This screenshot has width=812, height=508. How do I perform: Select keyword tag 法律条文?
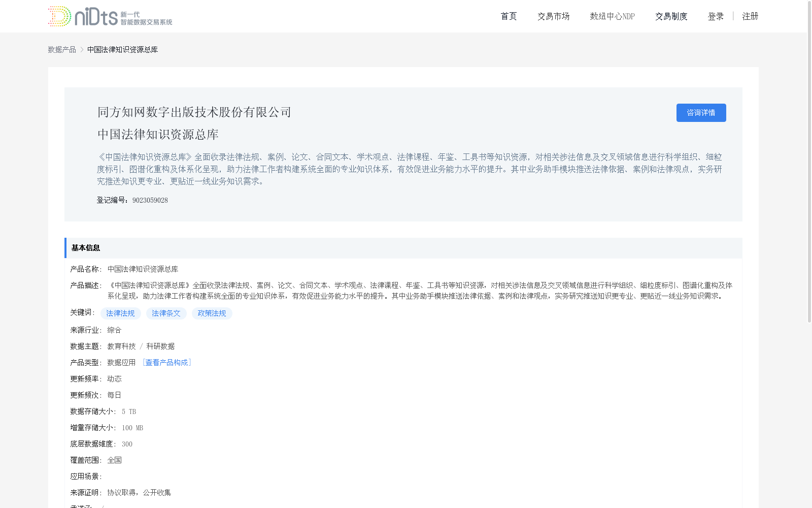pos(166,313)
